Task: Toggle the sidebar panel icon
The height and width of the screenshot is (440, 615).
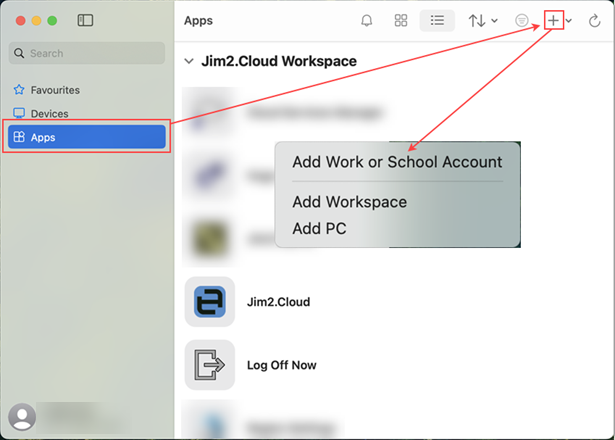Action: 85,20
